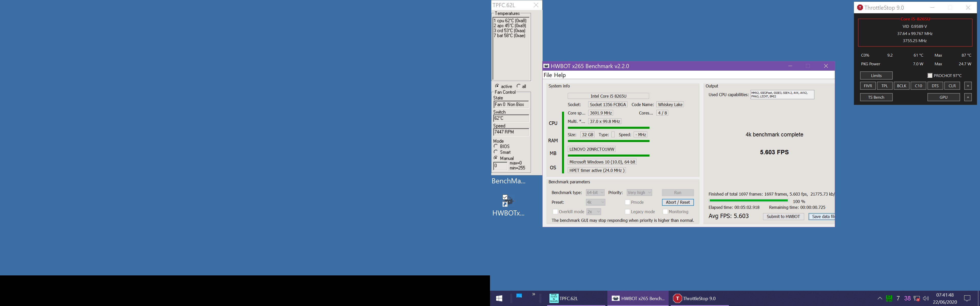Image resolution: width=980 pixels, height=306 pixels.
Task: Toggle the PROCHOT 97°C checkbox
Action: [930, 76]
